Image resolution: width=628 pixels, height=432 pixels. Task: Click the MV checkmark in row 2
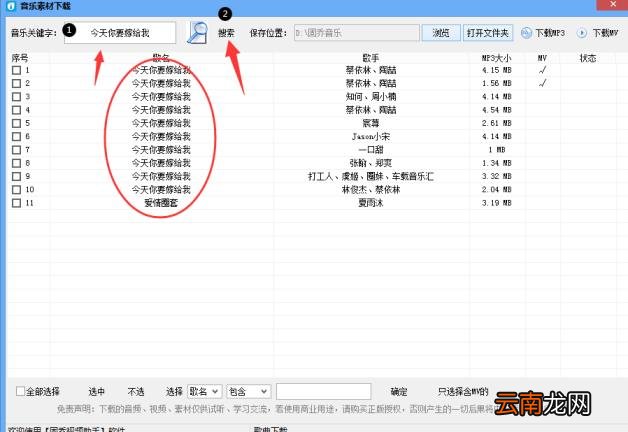542,83
